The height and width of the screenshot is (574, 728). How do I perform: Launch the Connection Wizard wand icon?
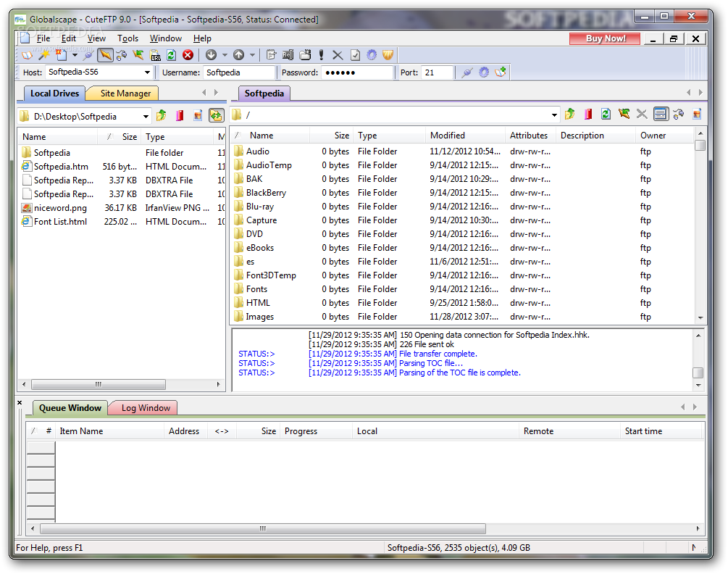tap(43, 55)
